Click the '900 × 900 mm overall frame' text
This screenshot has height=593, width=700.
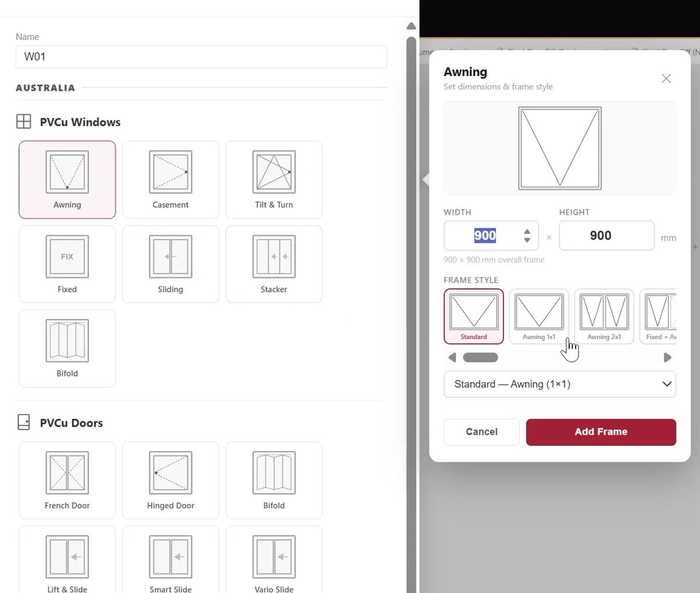494,260
